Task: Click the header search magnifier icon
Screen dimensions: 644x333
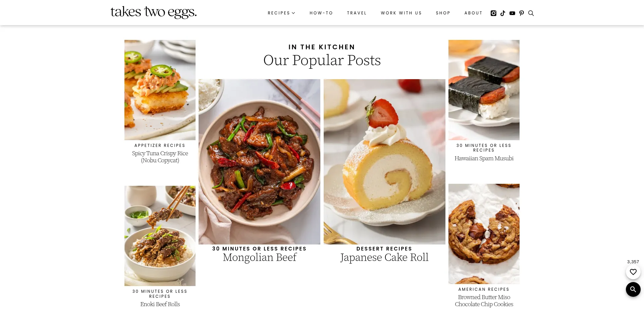Action: (531, 13)
